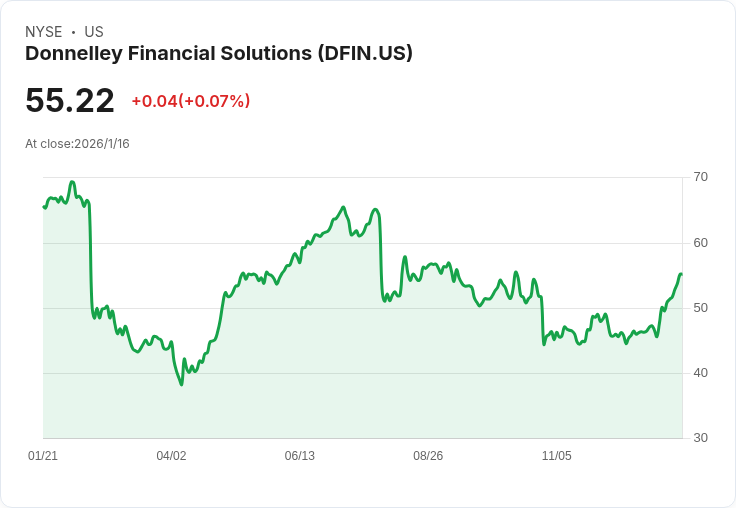Click the 60 price axis label

(x=700, y=243)
